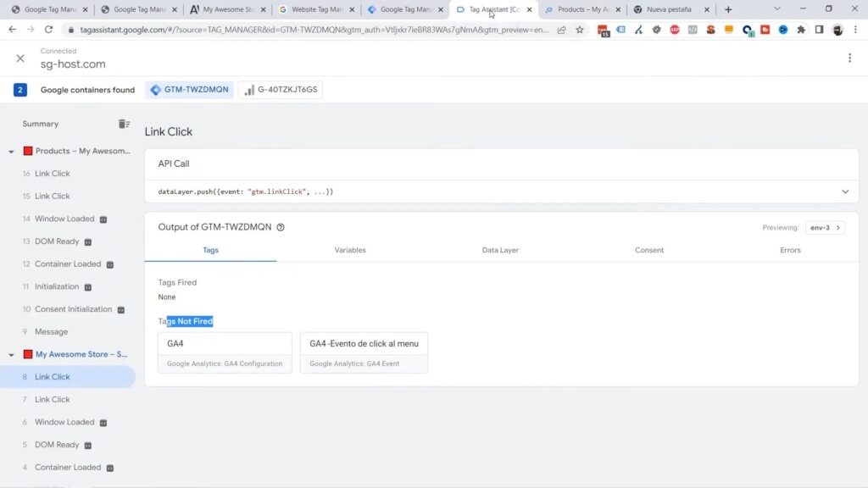Clear the summary event list icon
The image size is (868, 488).
click(x=124, y=124)
